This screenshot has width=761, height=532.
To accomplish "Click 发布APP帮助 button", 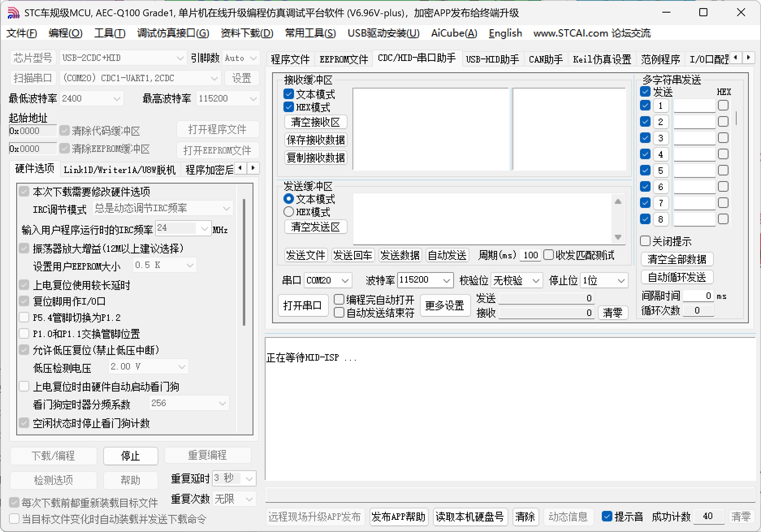I will (x=398, y=517).
